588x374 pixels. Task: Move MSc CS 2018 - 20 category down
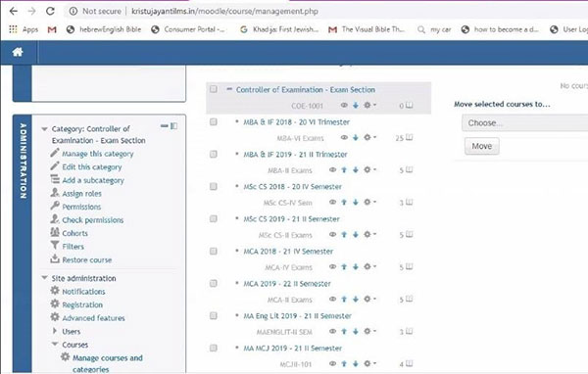click(356, 203)
